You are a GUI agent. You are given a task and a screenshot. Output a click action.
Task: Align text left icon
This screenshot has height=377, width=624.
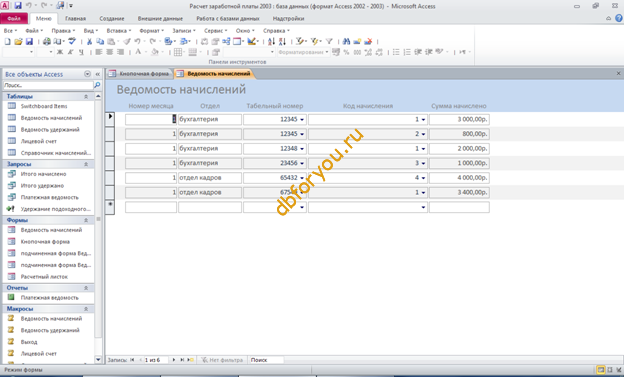pos(99,52)
